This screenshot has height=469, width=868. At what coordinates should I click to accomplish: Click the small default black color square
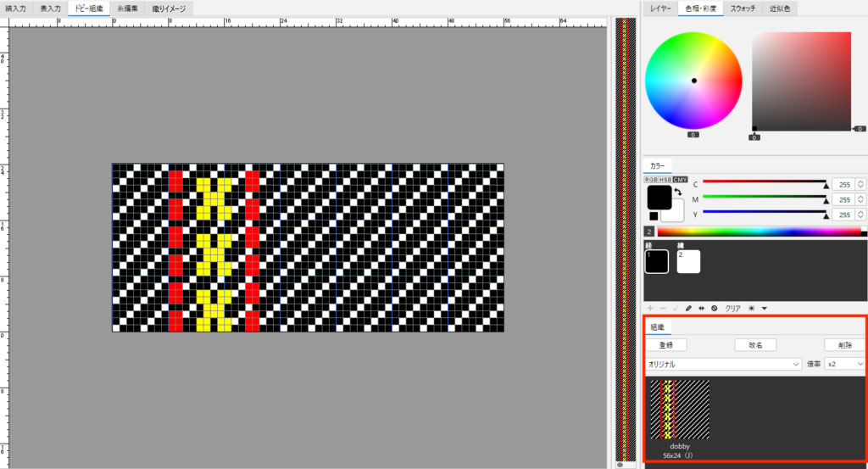click(654, 215)
